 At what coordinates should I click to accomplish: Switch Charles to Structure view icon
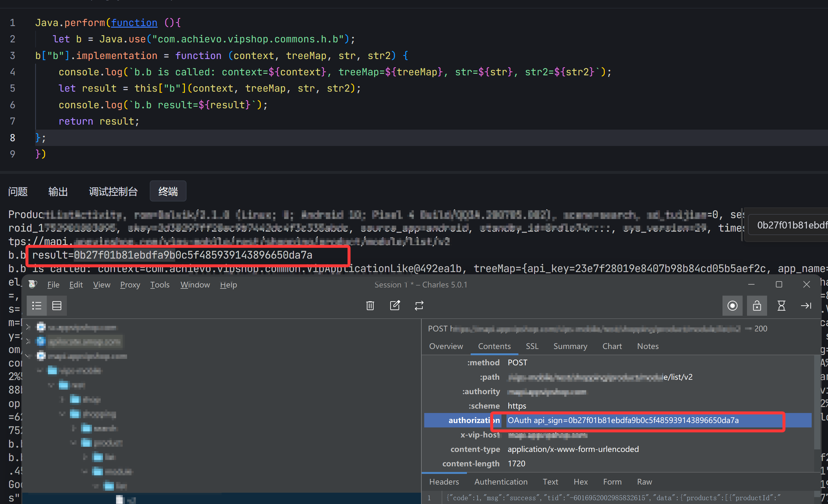coord(37,306)
